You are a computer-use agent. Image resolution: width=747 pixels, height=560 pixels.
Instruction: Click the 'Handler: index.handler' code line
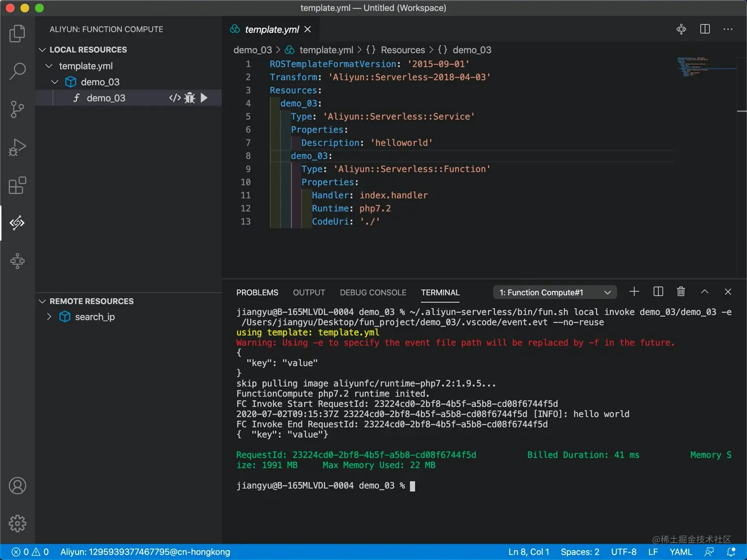point(370,195)
